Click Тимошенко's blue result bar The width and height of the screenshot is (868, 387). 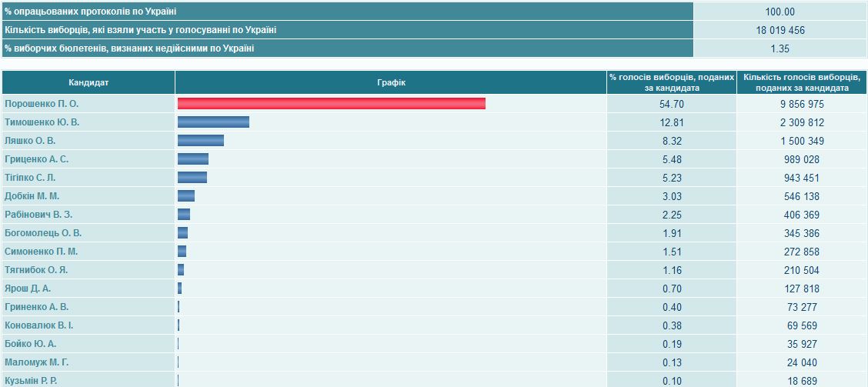point(213,122)
